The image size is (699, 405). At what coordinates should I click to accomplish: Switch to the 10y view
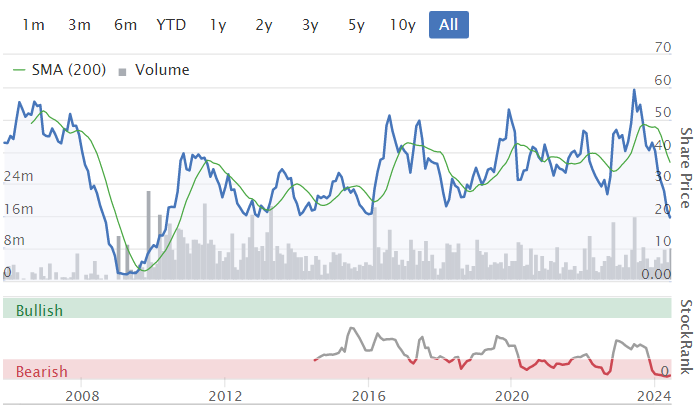403,25
